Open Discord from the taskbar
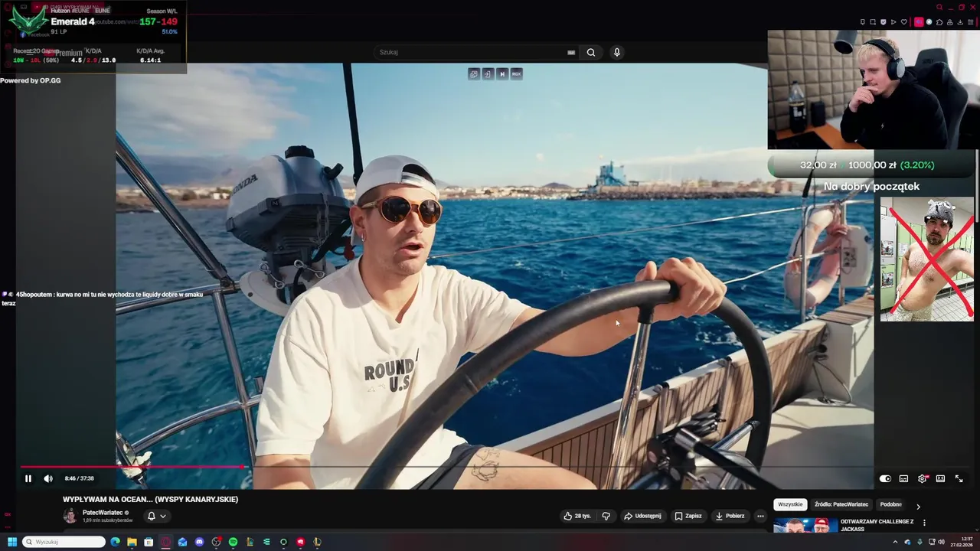The width and height of the screenshot is (980, 551). tap(199, 542)
